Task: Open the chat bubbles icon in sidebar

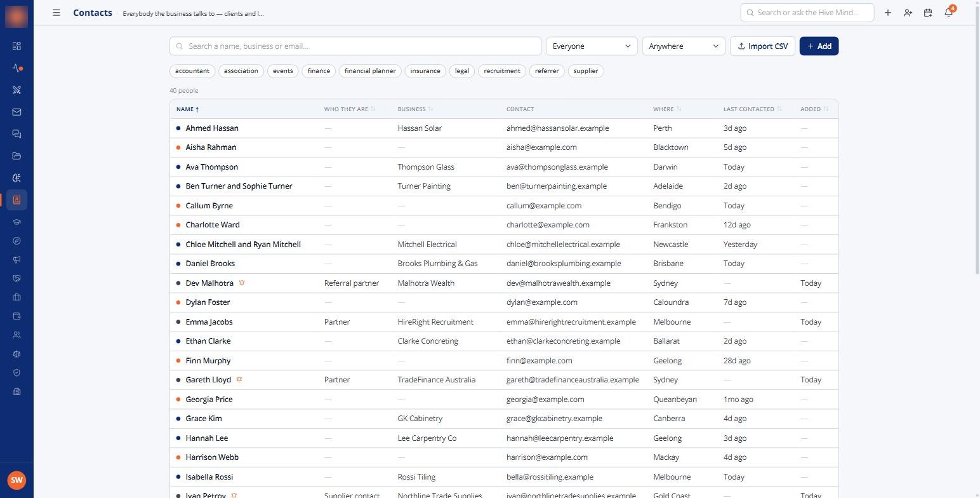Action: [17, 134]
